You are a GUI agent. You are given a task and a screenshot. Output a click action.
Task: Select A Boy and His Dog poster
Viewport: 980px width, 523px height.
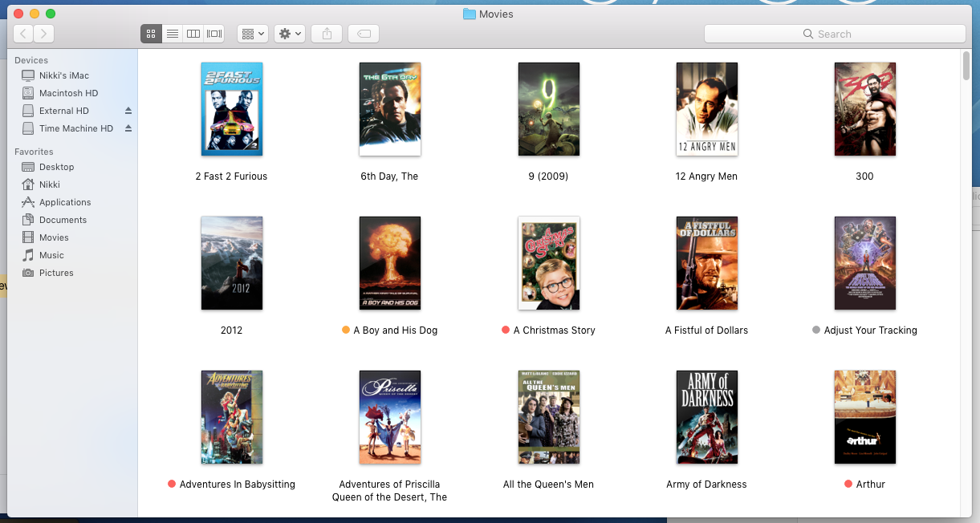coord(390,263)
